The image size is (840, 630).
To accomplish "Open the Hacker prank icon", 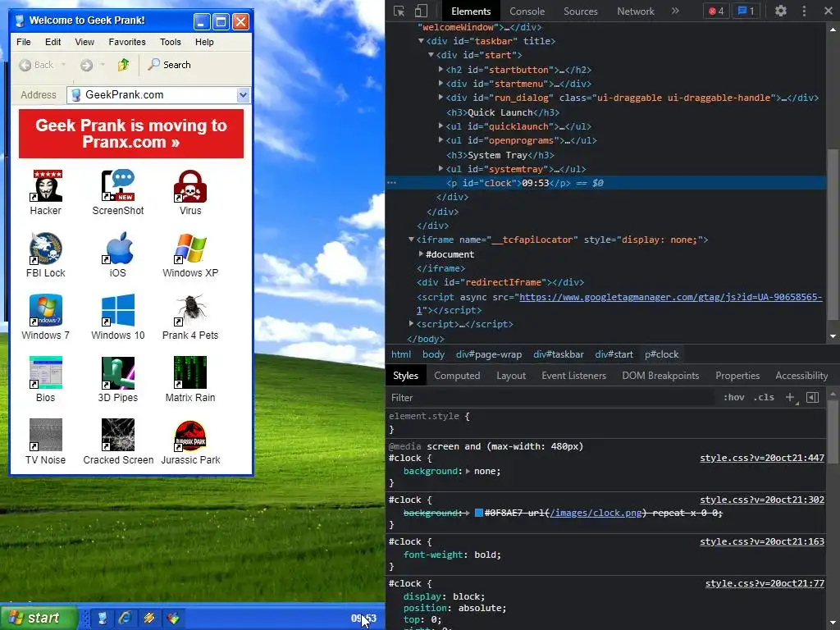I will 46,186.
